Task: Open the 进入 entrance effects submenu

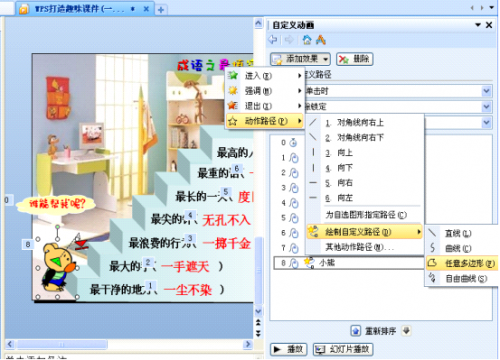Action: click(x=265, y=76)
